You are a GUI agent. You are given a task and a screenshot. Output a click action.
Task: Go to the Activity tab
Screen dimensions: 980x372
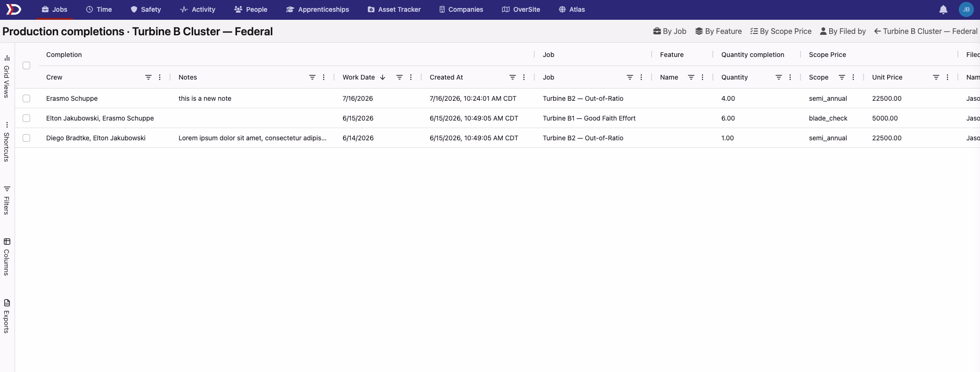pyautogui.click(x=198, y=9)
